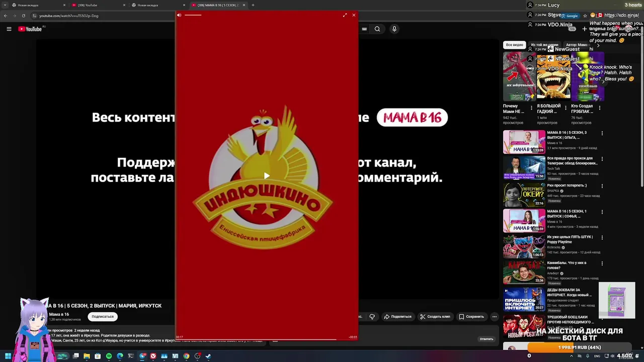Switch to first Новая вкладка tab
Viewport: 644px width, 362px height.
coord(39,5)
